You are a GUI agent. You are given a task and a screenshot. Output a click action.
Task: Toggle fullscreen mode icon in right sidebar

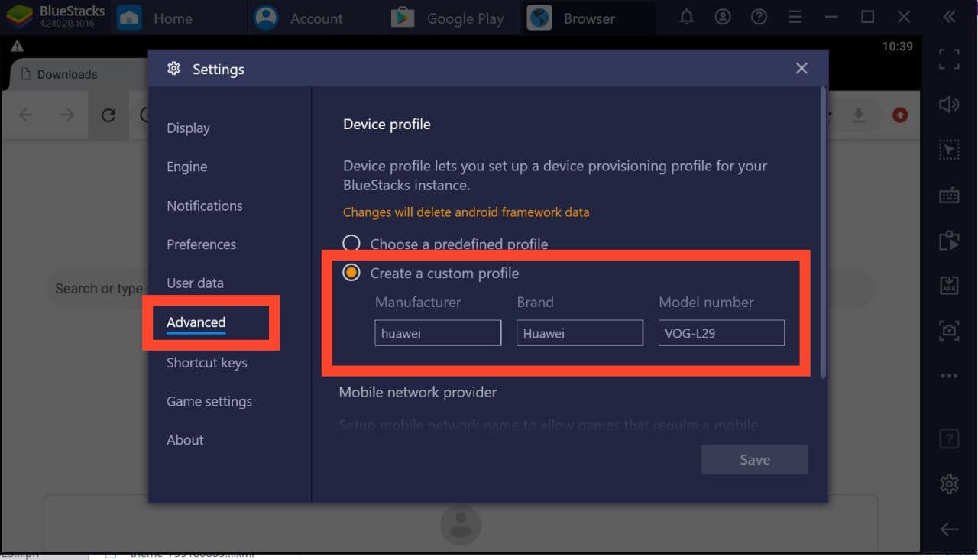point(949,59)
